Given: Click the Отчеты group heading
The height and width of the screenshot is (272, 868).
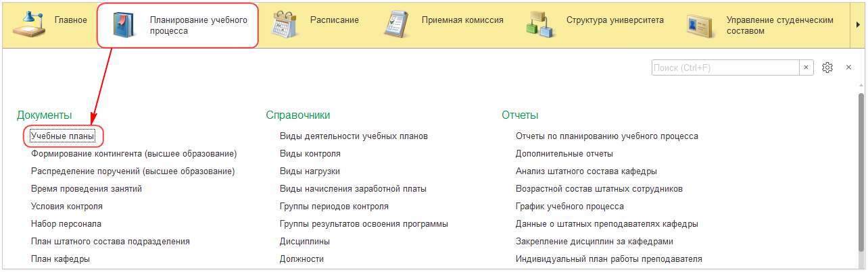Looking at the screenshot, I should pos(520,116).
